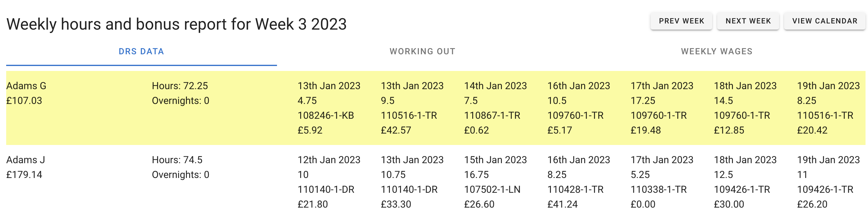Click the Adams J employee name
Image resolution: width=868 pixels, height=219 pixels.
26,160
